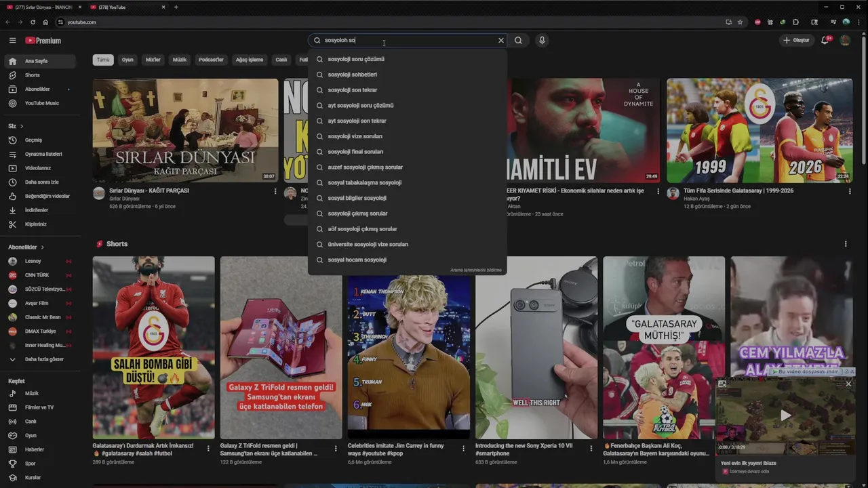
Task: Open more options for Sırlar Dünyası video
Action: 275,192
